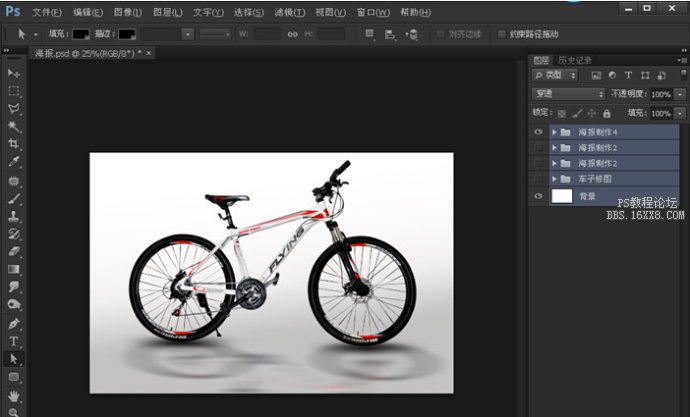The width and height of the screenshot is (690, 417).
Task: Select the Rectangular Marquee tool
Action: tap(14, 91)
